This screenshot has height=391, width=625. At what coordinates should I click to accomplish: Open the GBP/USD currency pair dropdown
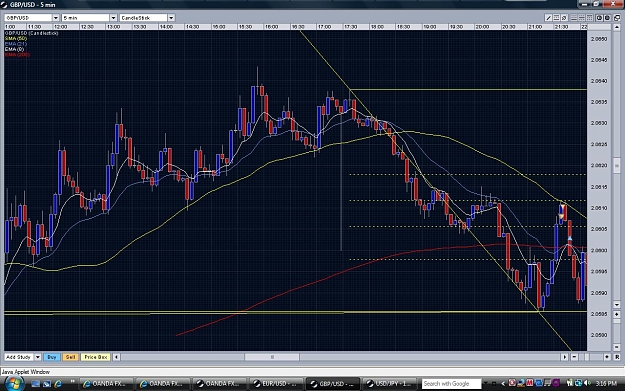56,18
